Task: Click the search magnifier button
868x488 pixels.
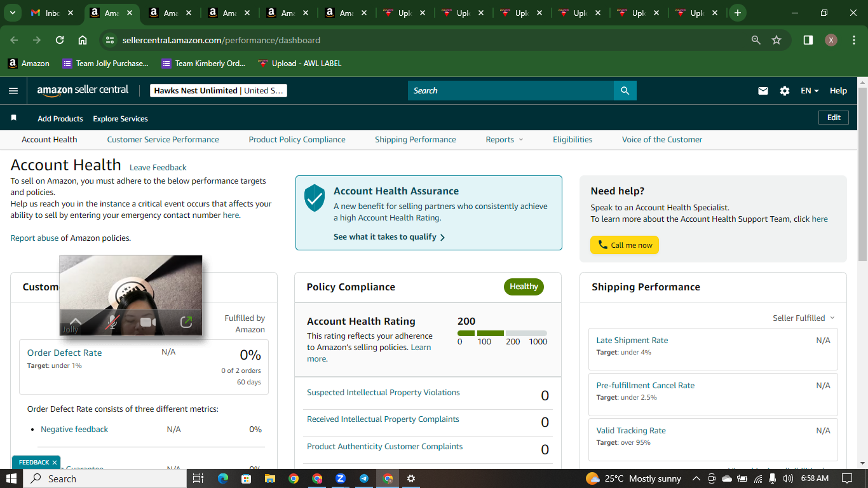Action: [x=625, y=90]
